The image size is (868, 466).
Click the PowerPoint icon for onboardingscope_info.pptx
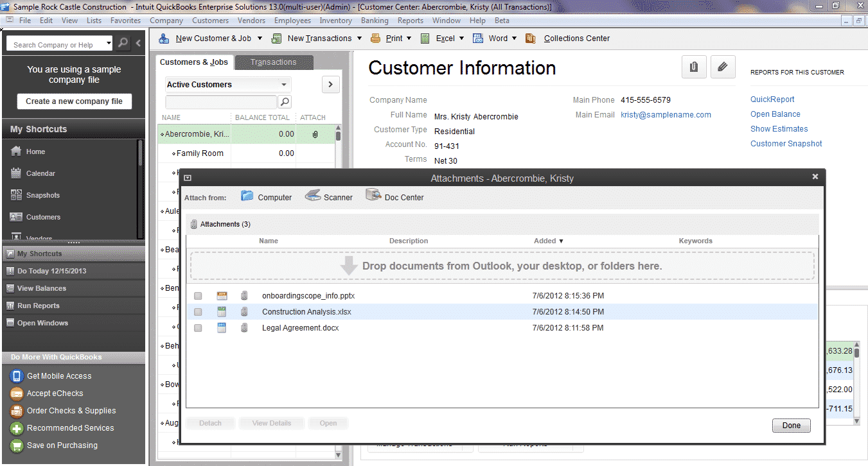pyautogui.click(x=222, y=296)
